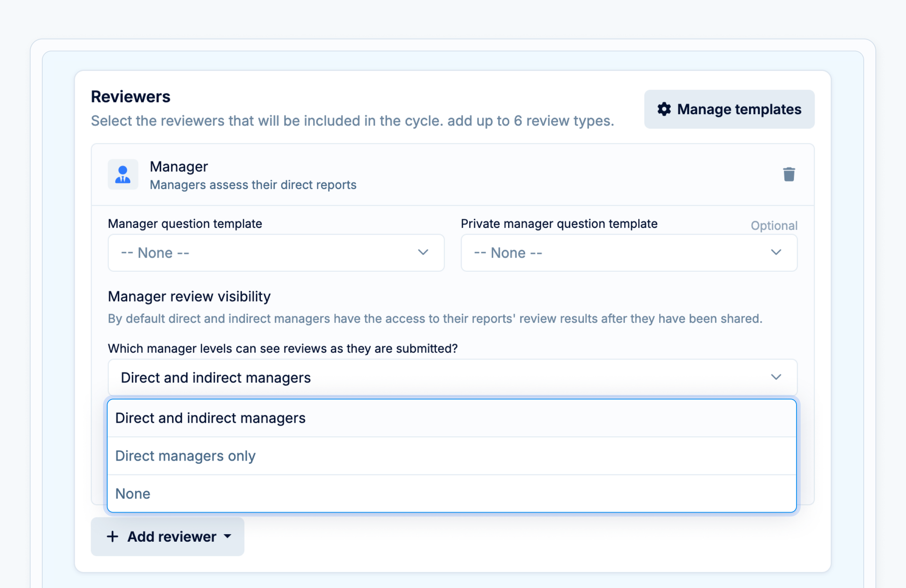This screenshot has height=588, width=906.
Task: Click chevron of the manager levels select
Action: [x=776, y=377]
